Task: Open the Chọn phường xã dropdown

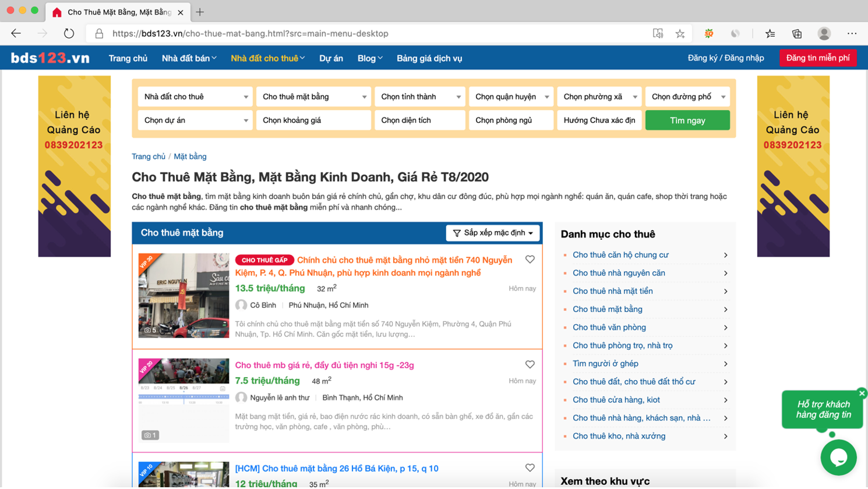Action: pos(599,97)
